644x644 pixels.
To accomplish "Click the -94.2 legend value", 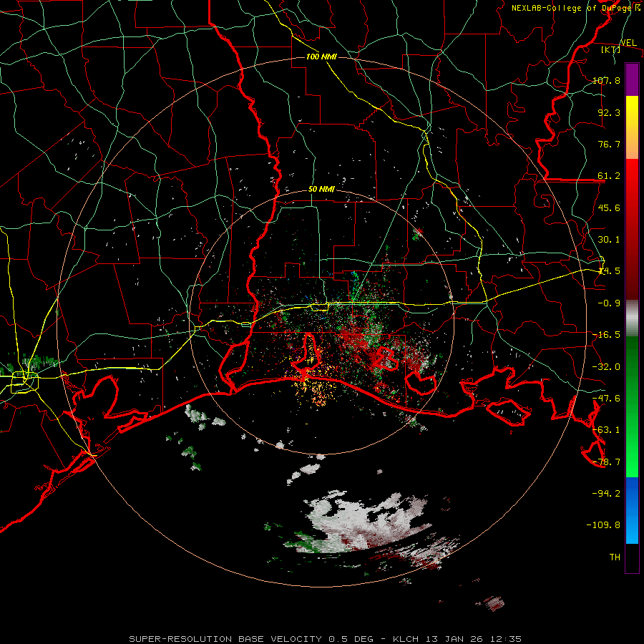I will (x=606, y=493).
